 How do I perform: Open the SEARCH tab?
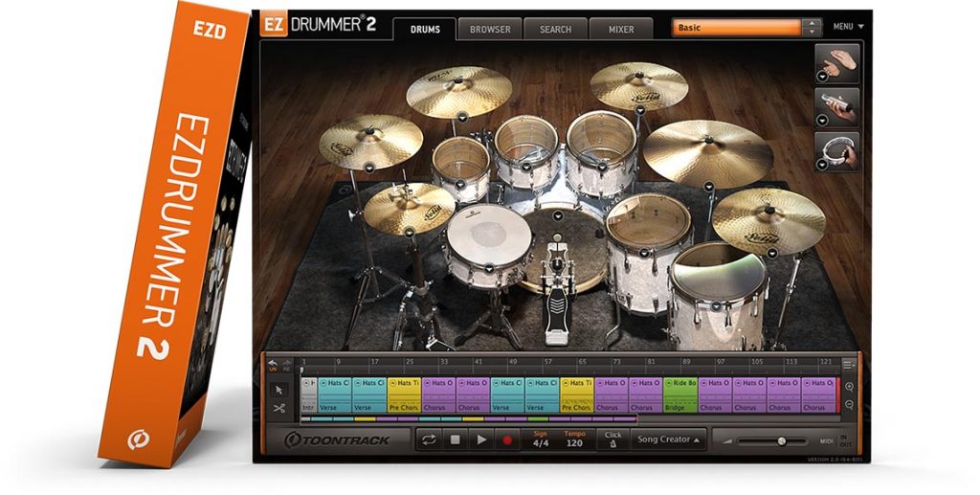click(556, 30)
